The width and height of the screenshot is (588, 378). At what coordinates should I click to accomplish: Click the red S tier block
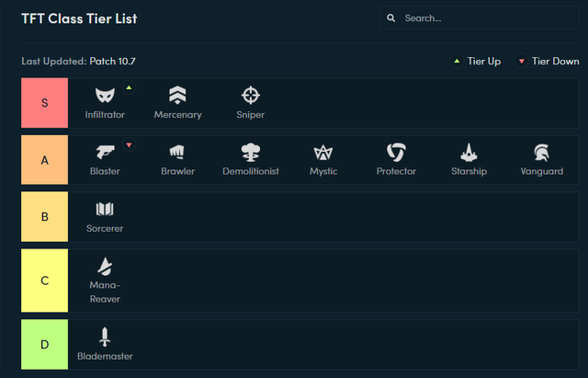(44, 102)
